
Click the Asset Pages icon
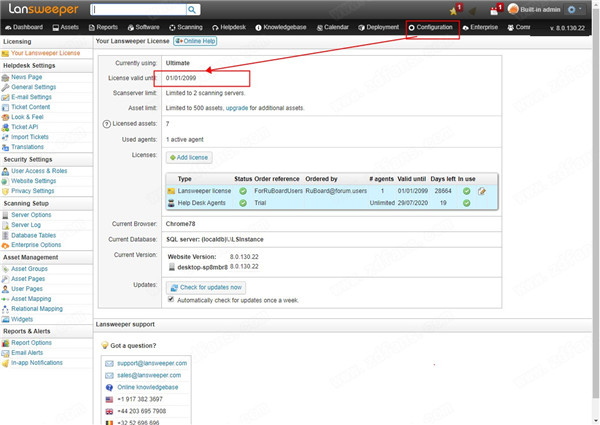[x=5, y=279]
